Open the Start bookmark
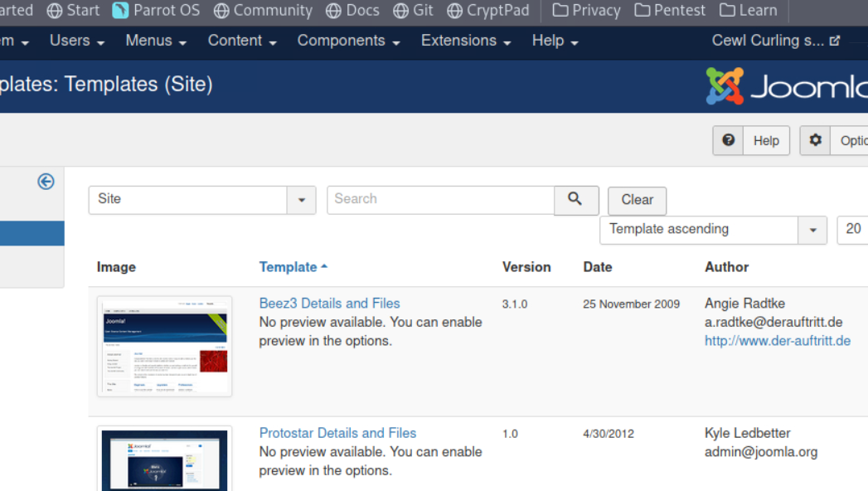The image size is (868, 491). 73,10
